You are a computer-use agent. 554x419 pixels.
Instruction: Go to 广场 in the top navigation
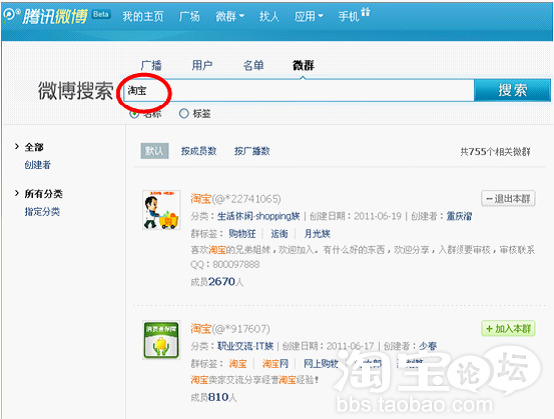click(189, 16)
